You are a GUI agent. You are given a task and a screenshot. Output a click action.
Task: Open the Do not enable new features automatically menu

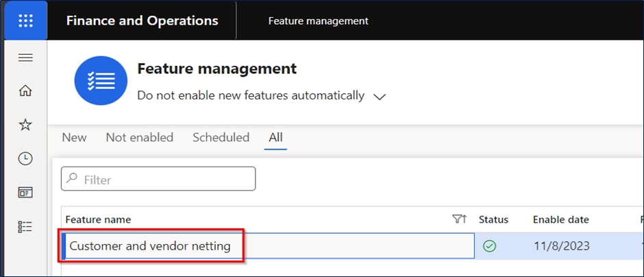click(251, 96)
